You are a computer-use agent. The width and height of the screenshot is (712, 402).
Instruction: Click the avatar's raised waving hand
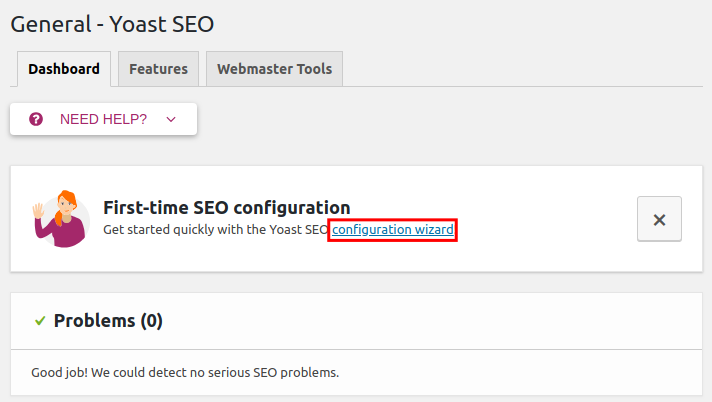[x=38, y=211]
